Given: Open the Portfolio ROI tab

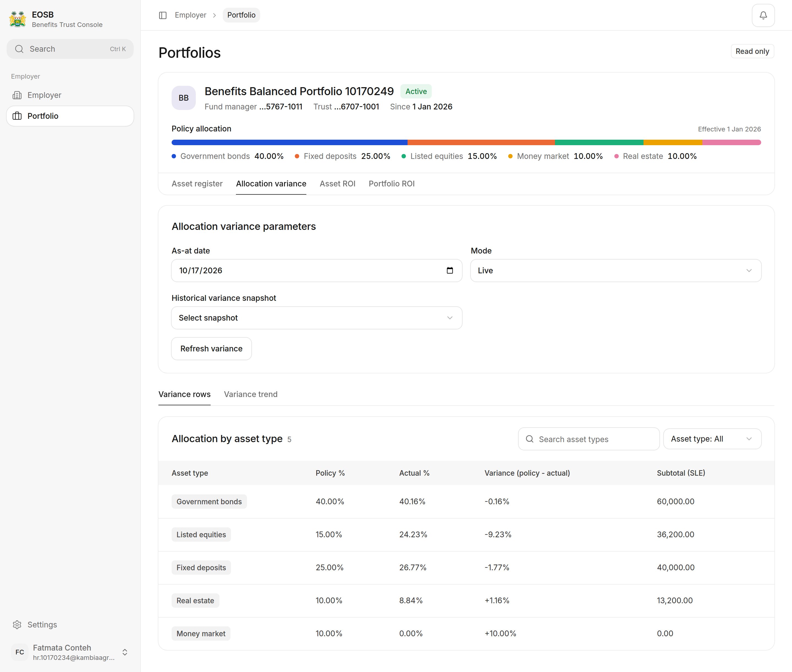Looking at the screenshot, I should pyautogui.click(x=391, y=184).
